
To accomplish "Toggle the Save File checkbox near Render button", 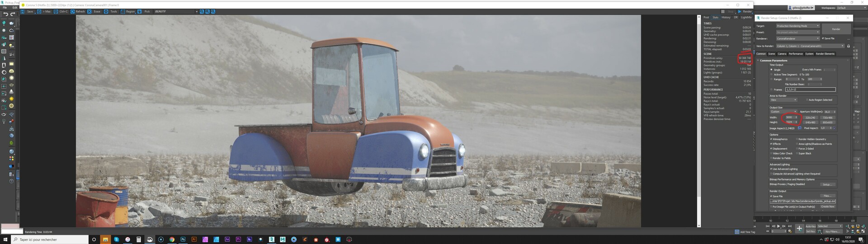I will [x=823, y=38].
